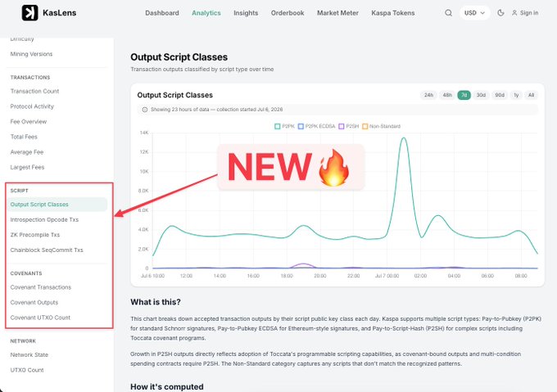
Task: Open Transaction Count in sidebar
Action: pos(34,91)
